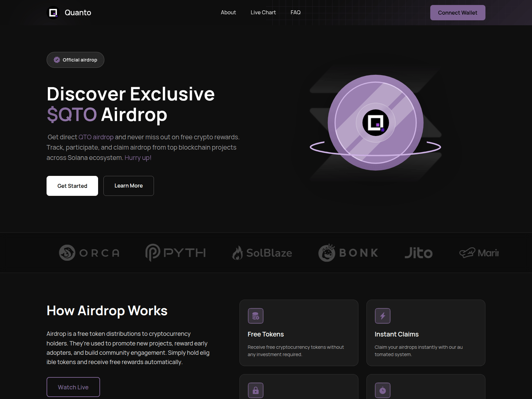The height and width of the screenshot is (399, 532).
Task: Select the Marinade logo at the far right
Action: point(479,253)
